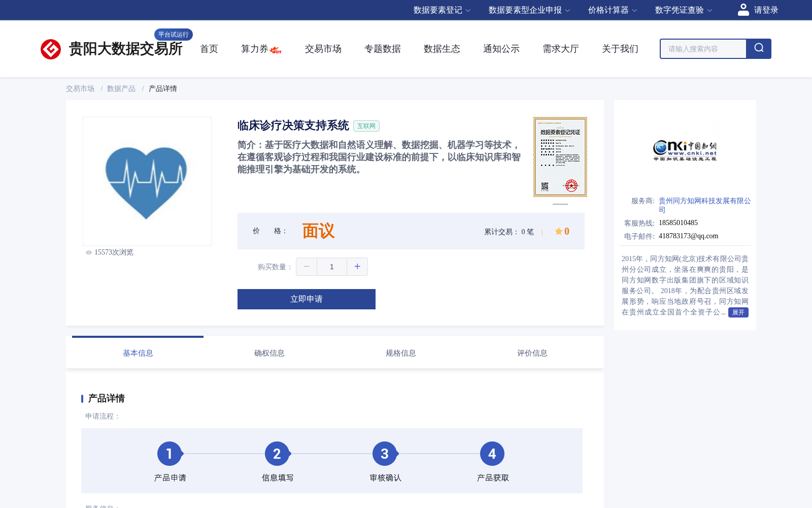Open 算力券 navigation item

pyautogui.click(x=255, y=49)
